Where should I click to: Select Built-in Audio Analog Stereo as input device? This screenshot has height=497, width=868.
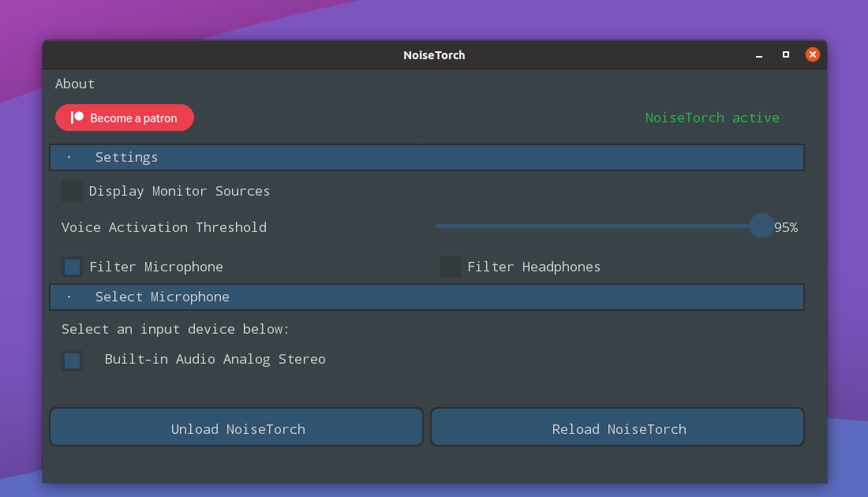coord(72,361)
